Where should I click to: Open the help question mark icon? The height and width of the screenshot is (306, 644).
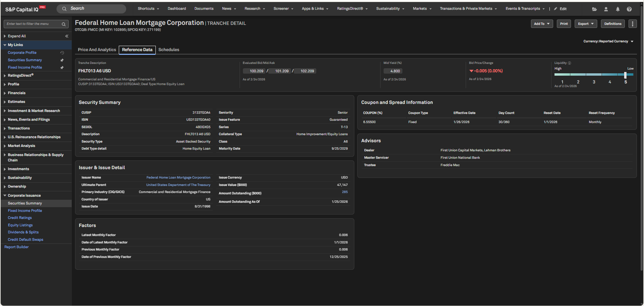point(629,9)
